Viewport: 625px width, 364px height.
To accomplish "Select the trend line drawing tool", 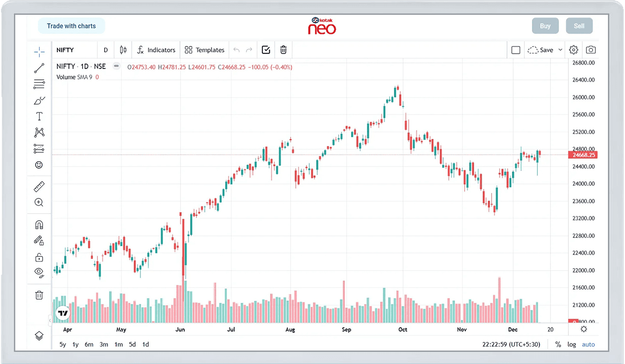I will coord(39,68).
